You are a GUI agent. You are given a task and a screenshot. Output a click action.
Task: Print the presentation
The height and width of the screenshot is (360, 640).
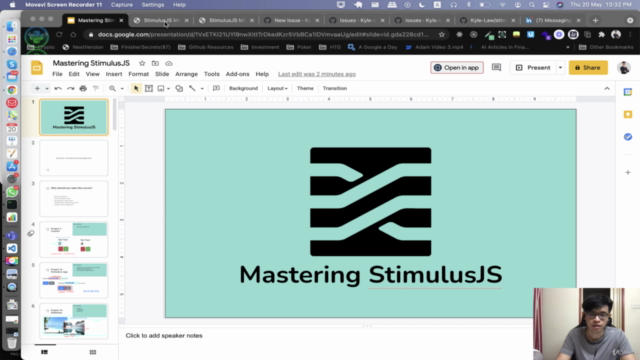pos(83,88)
